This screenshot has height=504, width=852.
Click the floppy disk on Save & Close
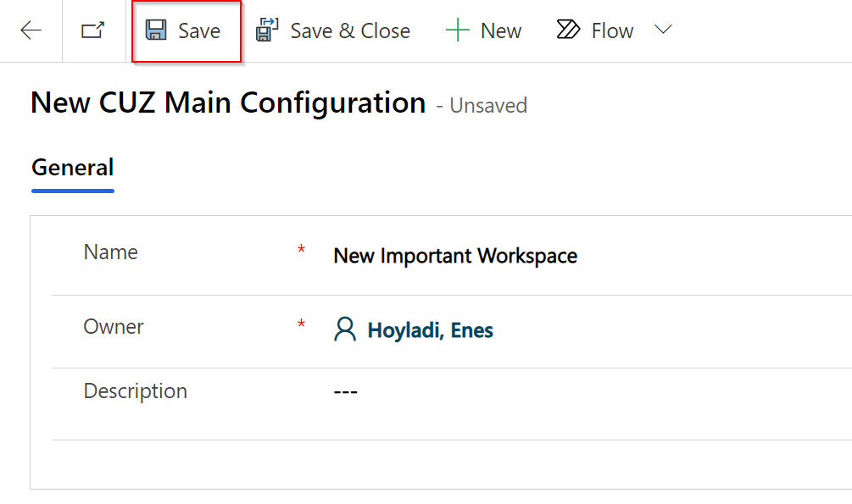coord(265,30)
